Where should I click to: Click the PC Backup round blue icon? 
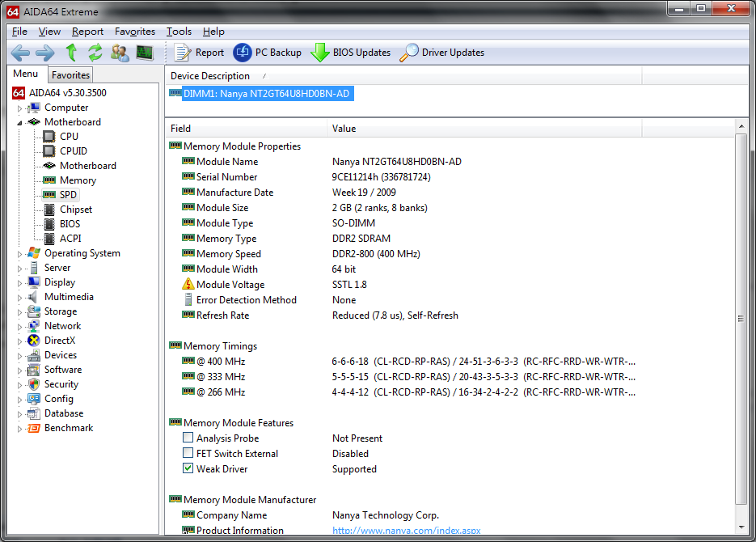243,53
